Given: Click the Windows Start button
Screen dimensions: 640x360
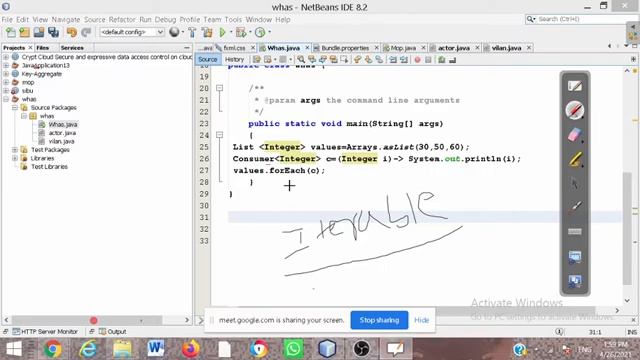Looking at the screenshot, I should [14, 349].
